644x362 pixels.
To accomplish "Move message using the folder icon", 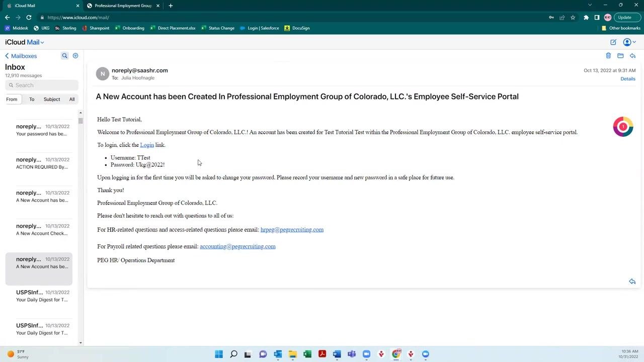I will point(620,56).
